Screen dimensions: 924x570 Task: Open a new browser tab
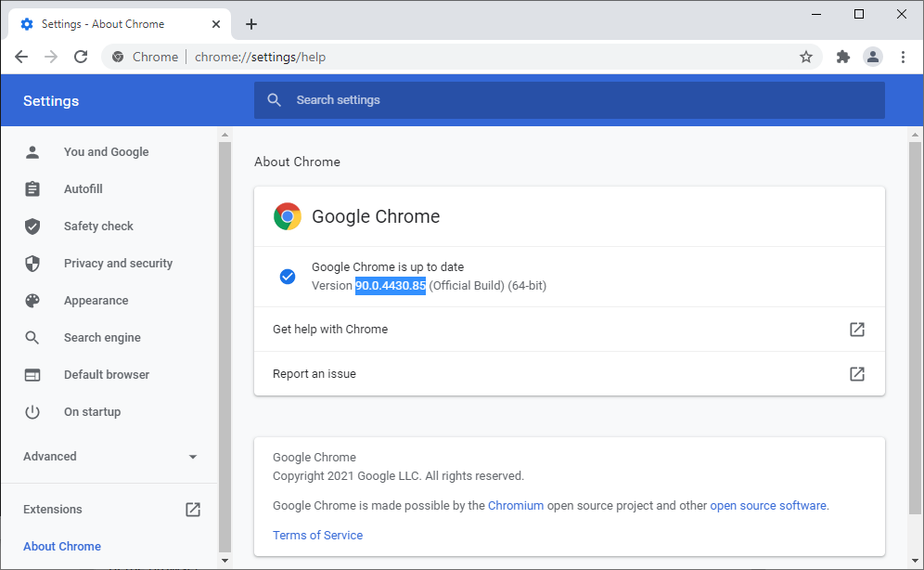point(250,23)
